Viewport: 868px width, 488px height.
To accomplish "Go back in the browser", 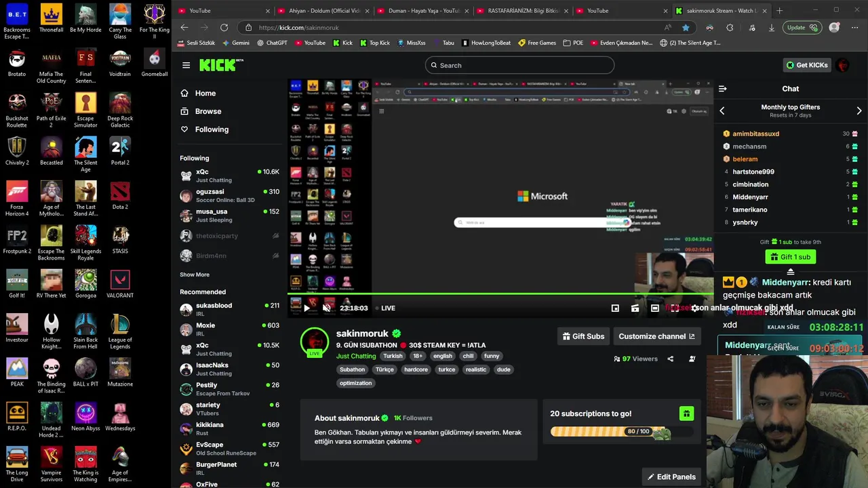I will (x=184, y=27).
